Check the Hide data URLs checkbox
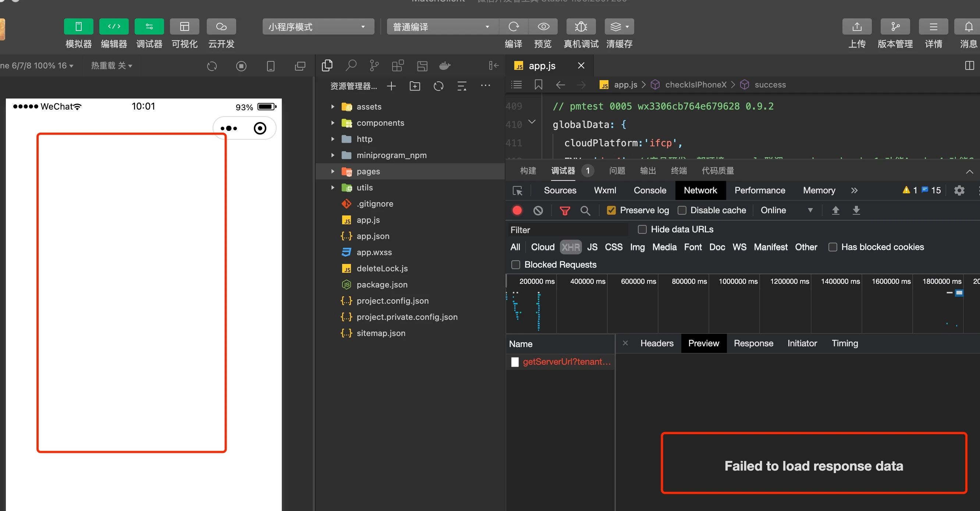Screen dimensions: 980x511 642,229
